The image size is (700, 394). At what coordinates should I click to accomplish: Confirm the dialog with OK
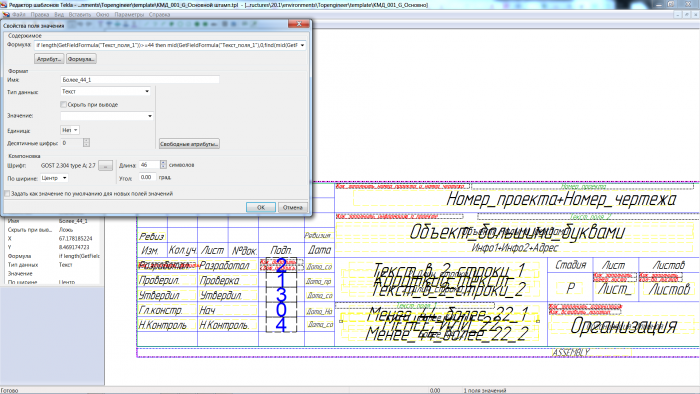[261, 207]
